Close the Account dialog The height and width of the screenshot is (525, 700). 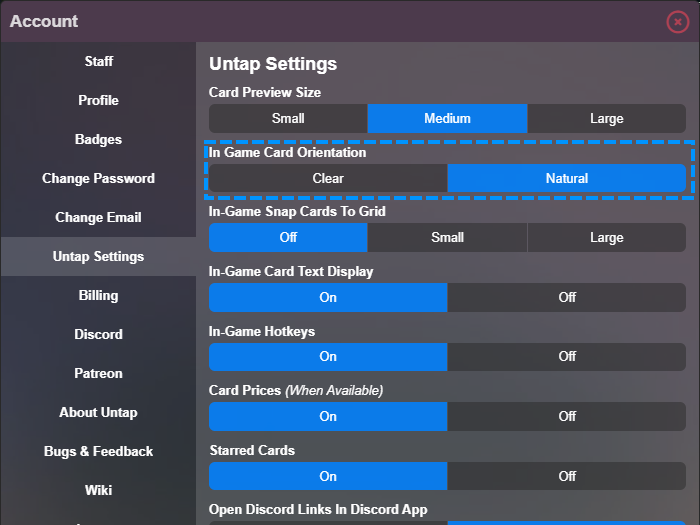click(x=678, y=21)
